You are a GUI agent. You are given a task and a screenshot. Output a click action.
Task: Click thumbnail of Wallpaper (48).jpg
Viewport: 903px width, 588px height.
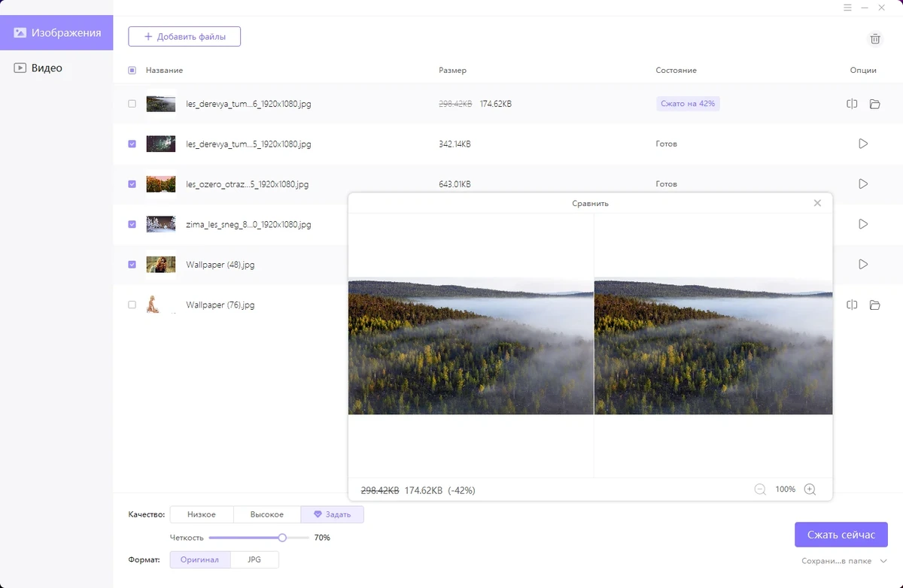coord(161,264)
